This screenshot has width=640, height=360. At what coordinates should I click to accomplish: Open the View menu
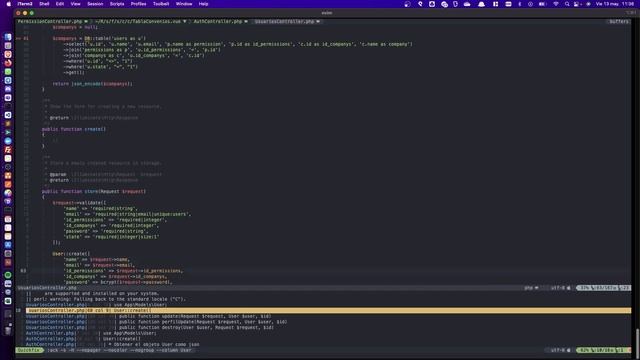(x=76, y=4)
